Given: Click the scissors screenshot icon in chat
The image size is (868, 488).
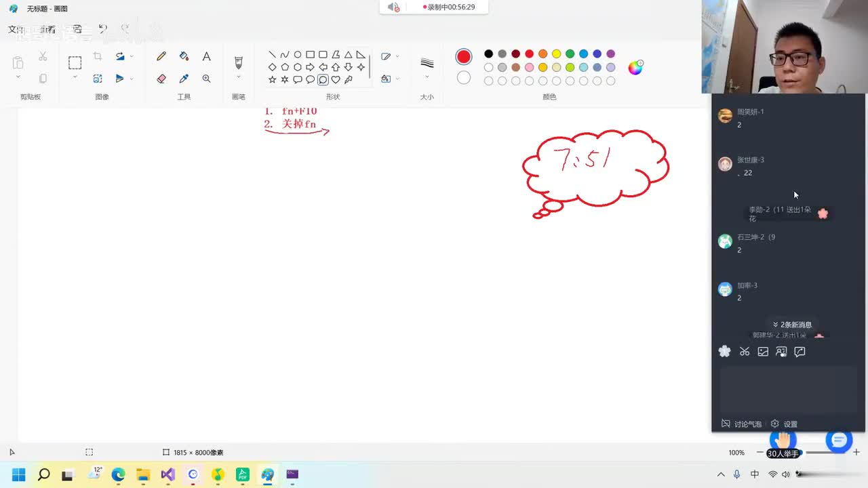Looking at the screenshot, I should pyautogui.click(x=745, y=351).
